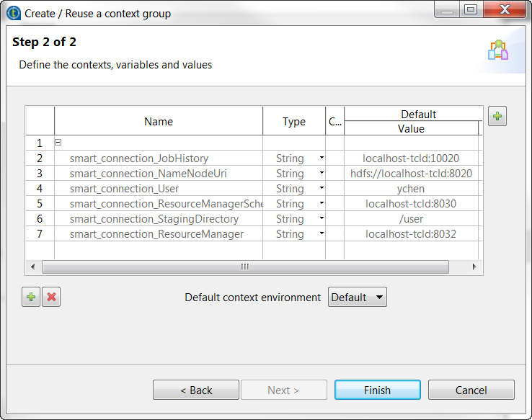Click the Type column header
This screenshot has height=420, width=532.
294,122
